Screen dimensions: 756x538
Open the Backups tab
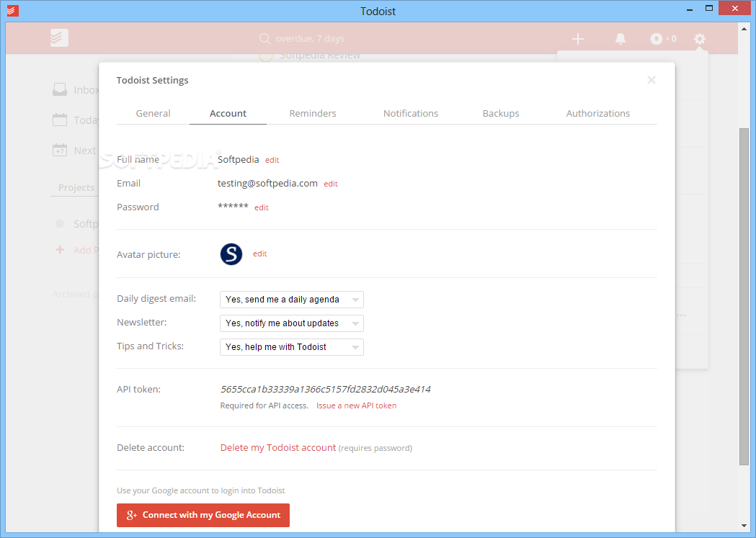click(x=501, y=114)
